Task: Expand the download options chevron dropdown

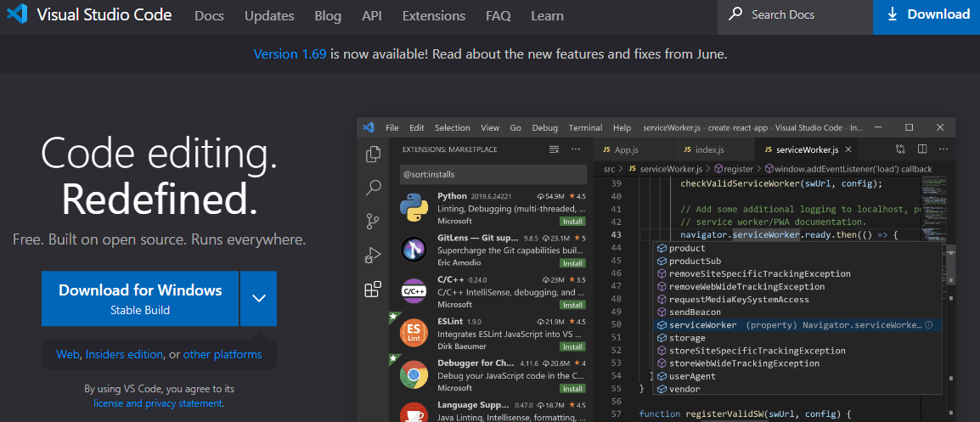Action: coord(259,298)
